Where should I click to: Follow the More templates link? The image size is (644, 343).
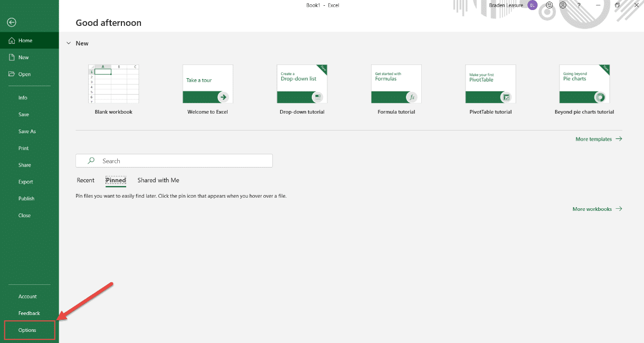coord(599,139)
